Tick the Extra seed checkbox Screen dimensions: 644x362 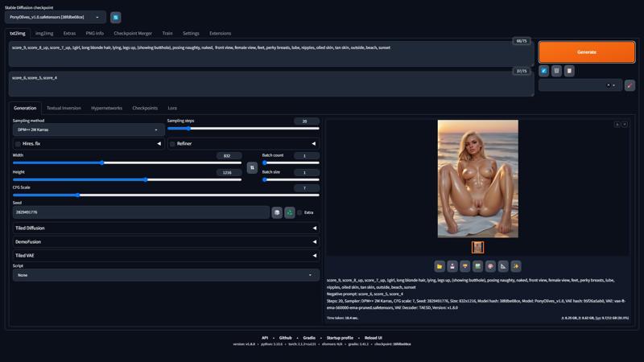[299, 212]
